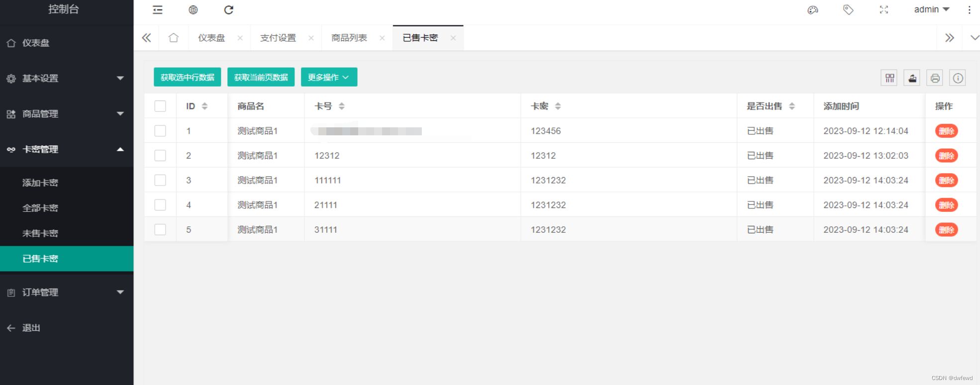Check the row with ID 1
Screen dimensions: 980x385
160,131
